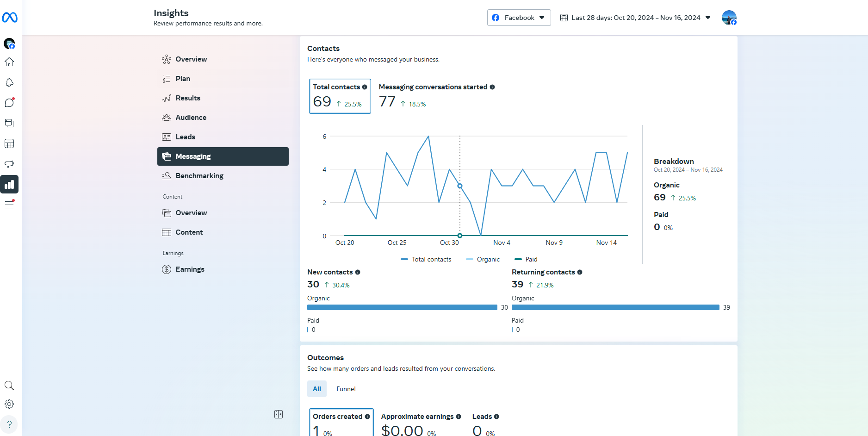
Task: Open the Last 28 days date range picker
Action: pos(635,18)
